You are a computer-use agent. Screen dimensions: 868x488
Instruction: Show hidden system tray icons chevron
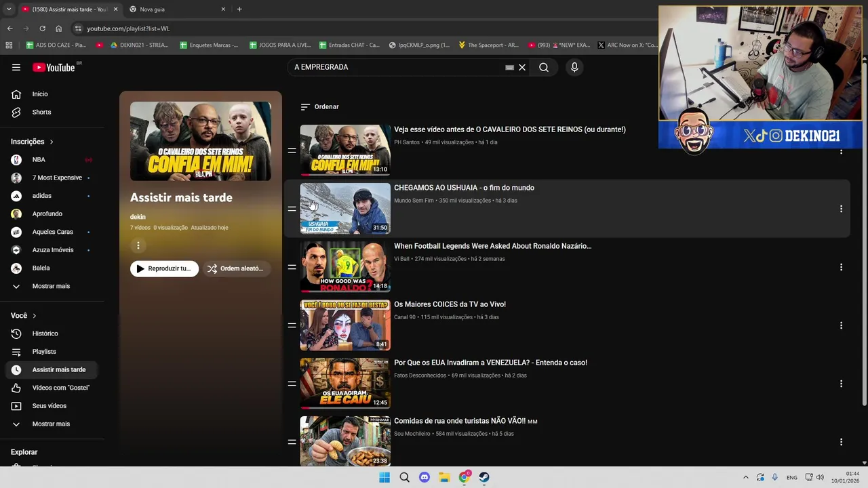coord(746,477)
